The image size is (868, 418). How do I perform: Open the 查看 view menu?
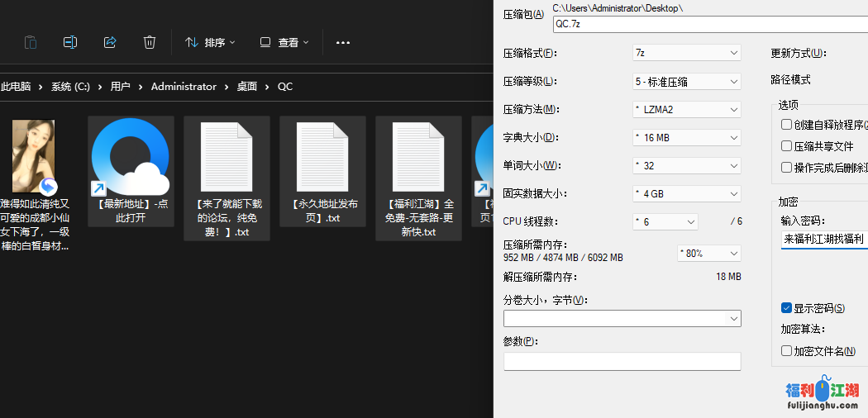pos(284,42)
